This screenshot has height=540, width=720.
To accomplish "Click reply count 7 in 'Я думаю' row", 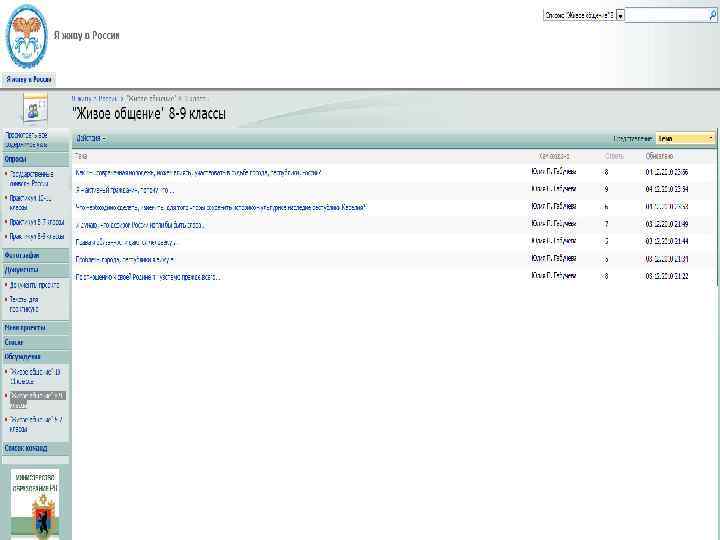I will click(607, 224).
